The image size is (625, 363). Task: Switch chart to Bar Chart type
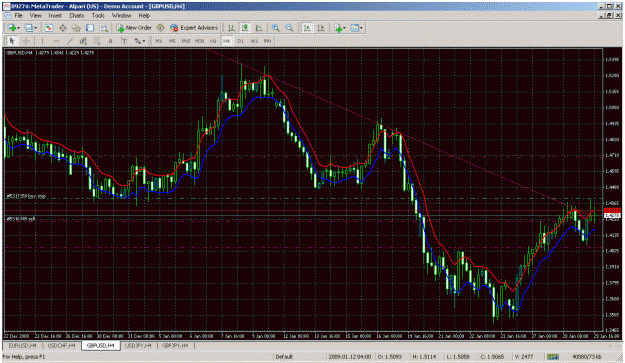[x=231, y=28]
